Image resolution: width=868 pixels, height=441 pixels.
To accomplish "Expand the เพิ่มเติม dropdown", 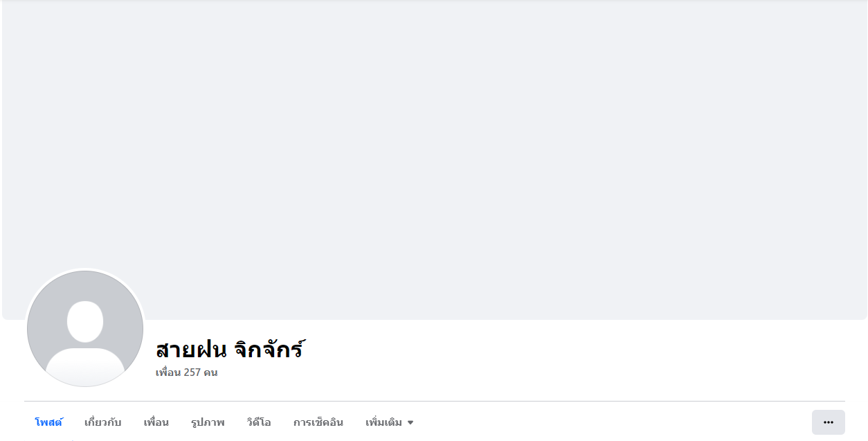I will tap(389, 422).
